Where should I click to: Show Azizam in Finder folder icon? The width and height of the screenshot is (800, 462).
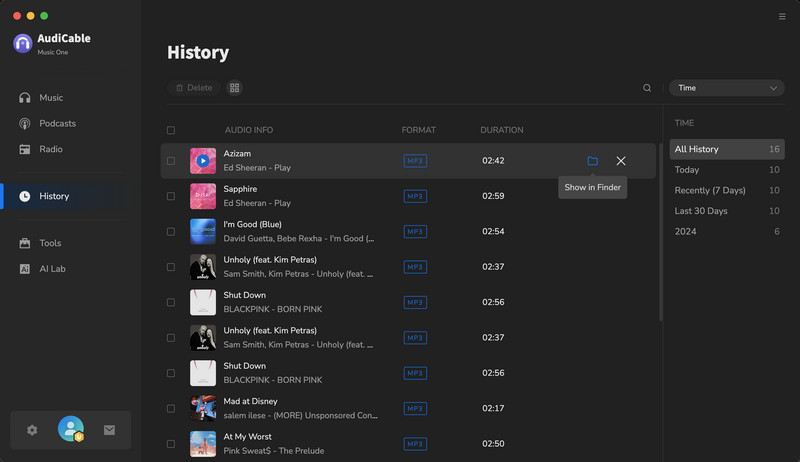pyautogui.click(x=592, y=161)
